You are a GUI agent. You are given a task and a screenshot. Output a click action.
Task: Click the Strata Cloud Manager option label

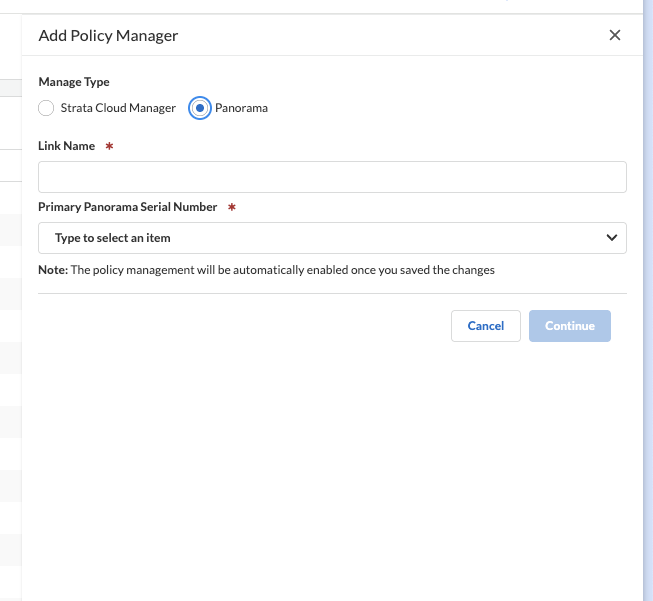[x=117, y=108]
